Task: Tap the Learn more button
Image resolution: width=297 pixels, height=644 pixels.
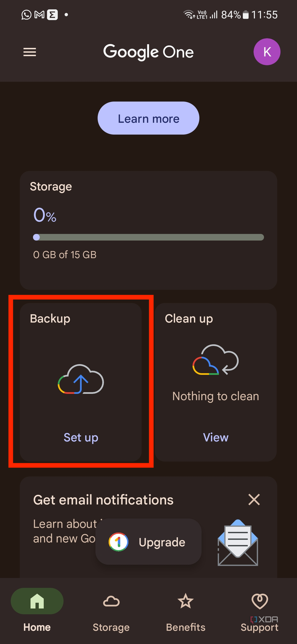Action: (148, 118)
